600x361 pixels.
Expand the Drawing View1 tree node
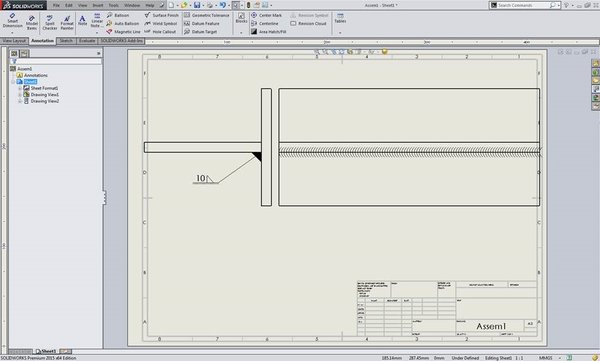[x=20, y=95]
